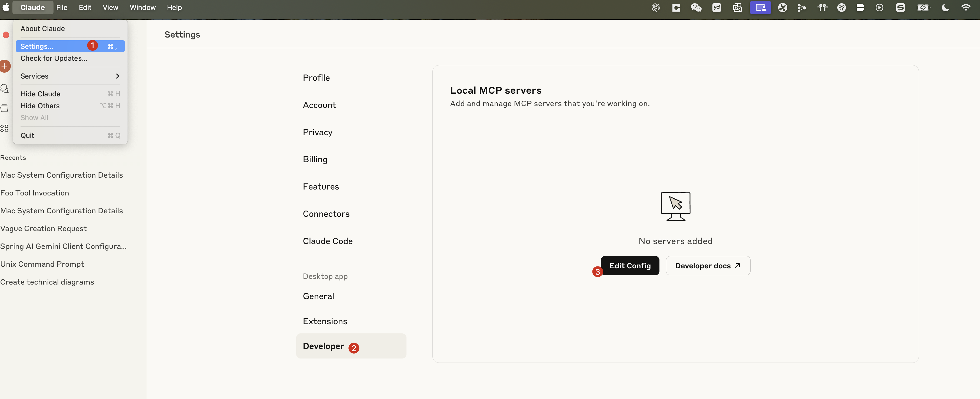
Task: Click the ChatGPT icon in the menu bar
Action: (x=655, y=8)
